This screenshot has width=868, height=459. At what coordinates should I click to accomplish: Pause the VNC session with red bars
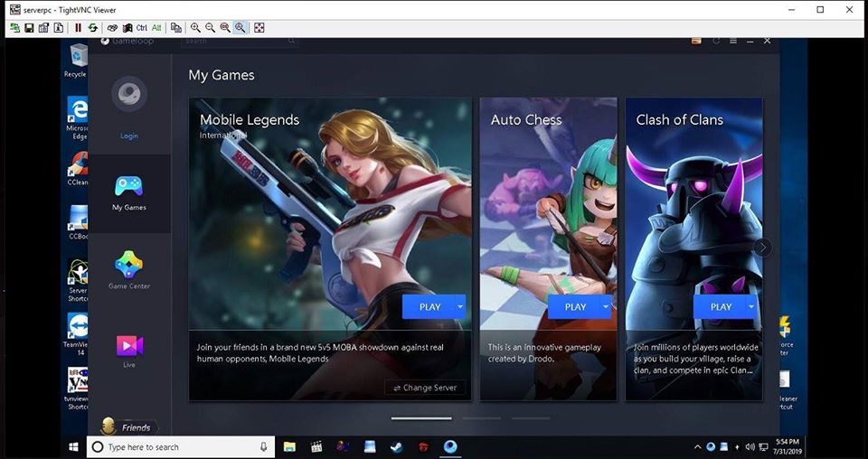(78, 28)
